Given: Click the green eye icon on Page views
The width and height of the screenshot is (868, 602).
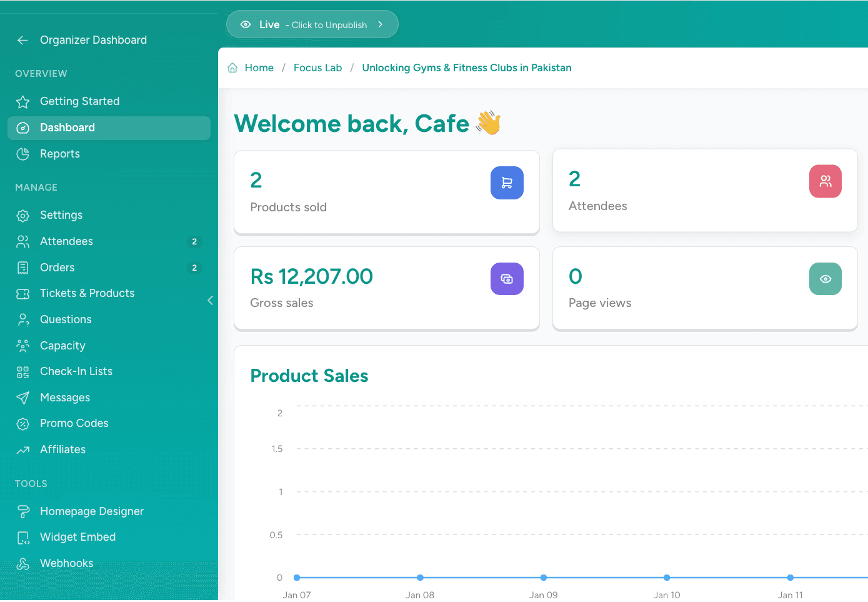Looking at the screenshot, I should point(826,279).
